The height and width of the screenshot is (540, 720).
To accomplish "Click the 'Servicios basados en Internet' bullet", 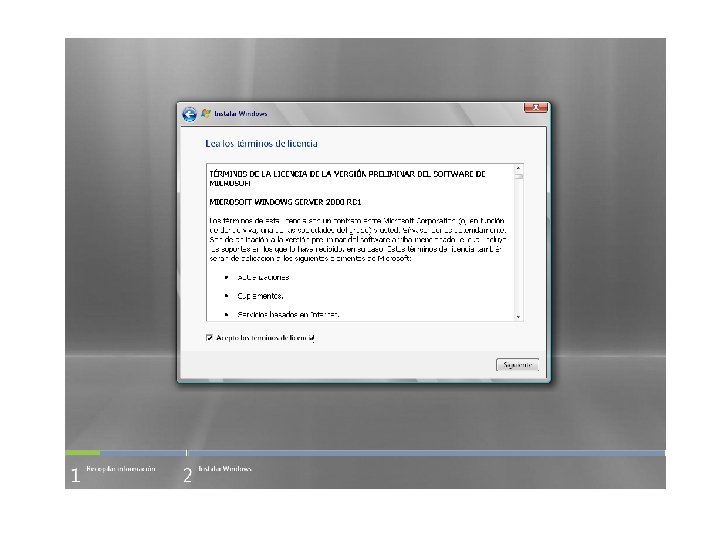I will coord(288,315).
